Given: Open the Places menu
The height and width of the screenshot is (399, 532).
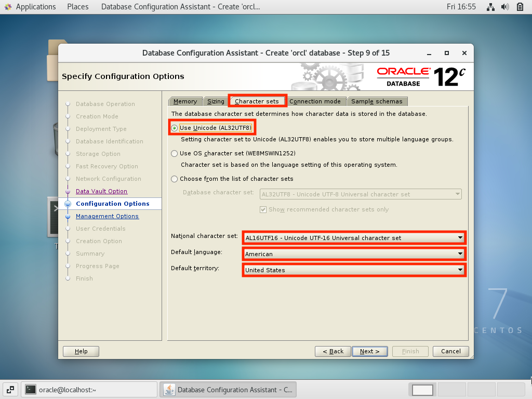Looking at the screenshot, I should (x=78, y=7).
